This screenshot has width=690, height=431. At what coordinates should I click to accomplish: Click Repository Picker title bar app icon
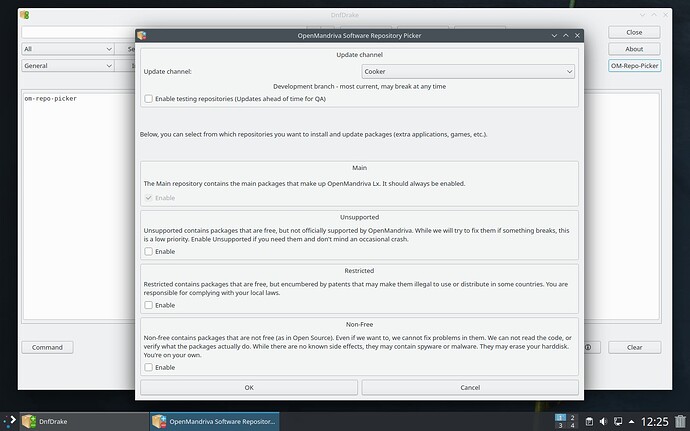pyautogui.click(x=142, y=36)
